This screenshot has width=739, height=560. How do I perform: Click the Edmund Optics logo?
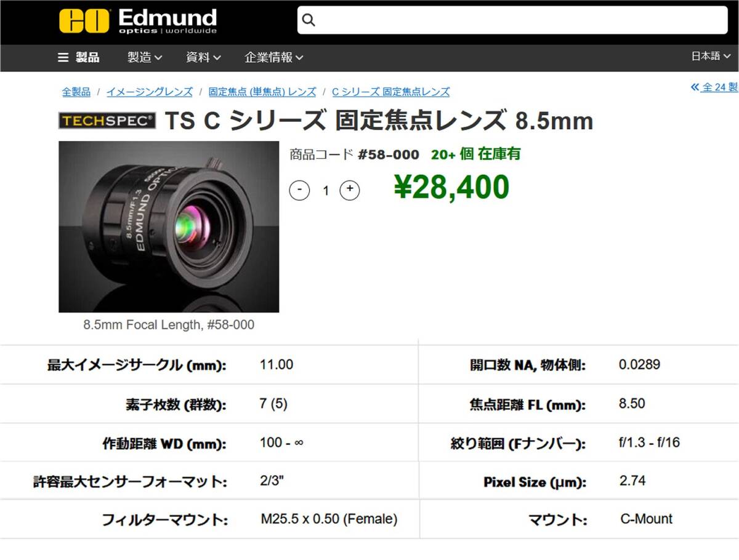click(138, 20)
